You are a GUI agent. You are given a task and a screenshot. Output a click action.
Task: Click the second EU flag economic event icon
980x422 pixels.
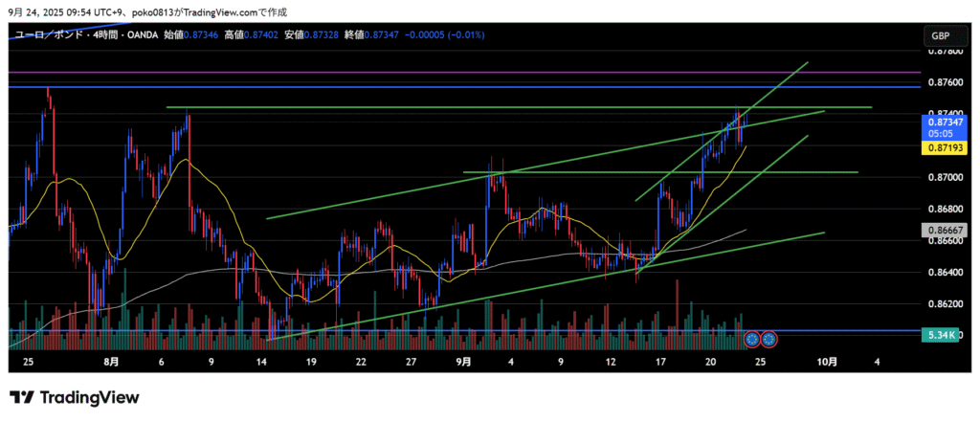click(768, 338)
